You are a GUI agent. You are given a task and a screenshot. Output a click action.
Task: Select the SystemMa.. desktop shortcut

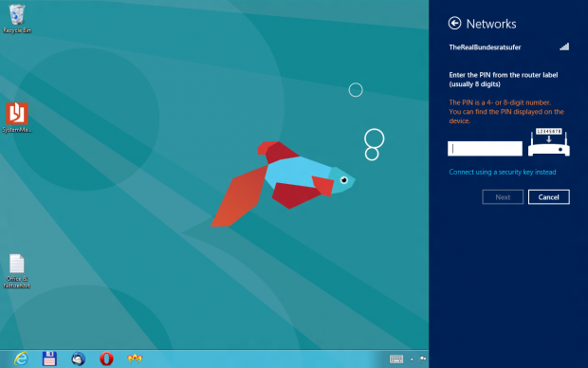point(17,118)
